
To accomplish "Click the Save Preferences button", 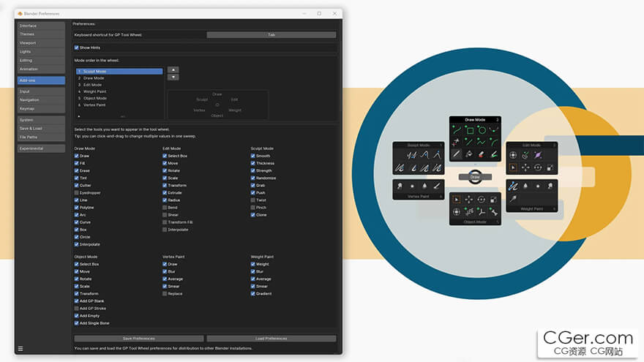I will click(x=139, y=339).
